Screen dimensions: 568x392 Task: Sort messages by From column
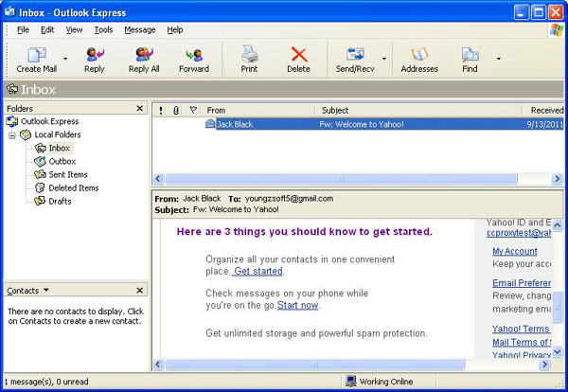point(259,110)
